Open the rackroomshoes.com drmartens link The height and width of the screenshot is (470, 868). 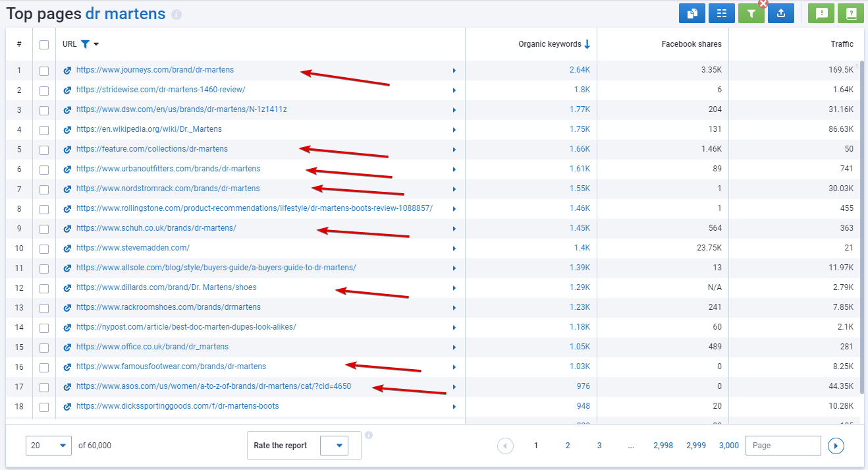169,307
